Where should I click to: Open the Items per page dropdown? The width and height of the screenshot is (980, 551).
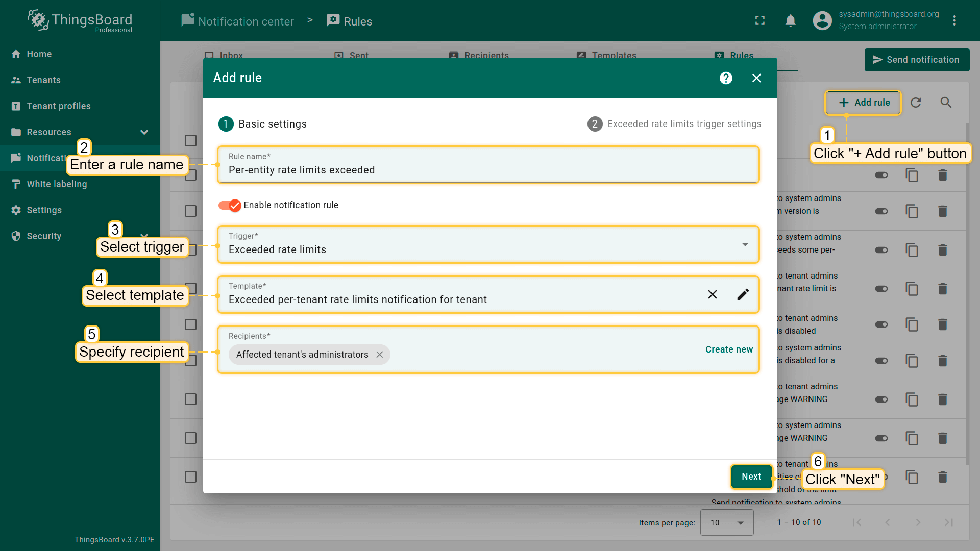tap(726, 522)
